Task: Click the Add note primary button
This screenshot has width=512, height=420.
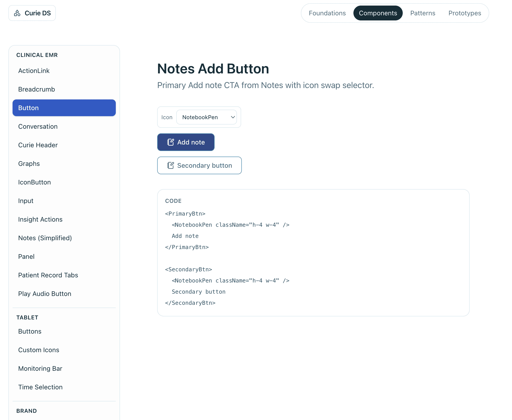Action: (186, 142)
